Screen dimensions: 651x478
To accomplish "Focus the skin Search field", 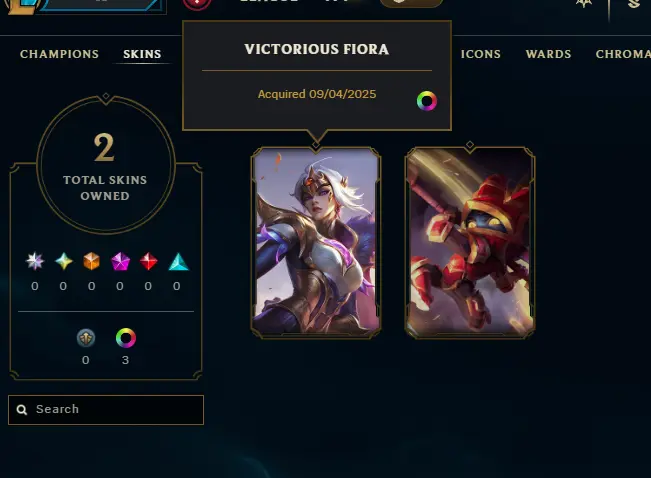I will [x=106, y=410].
